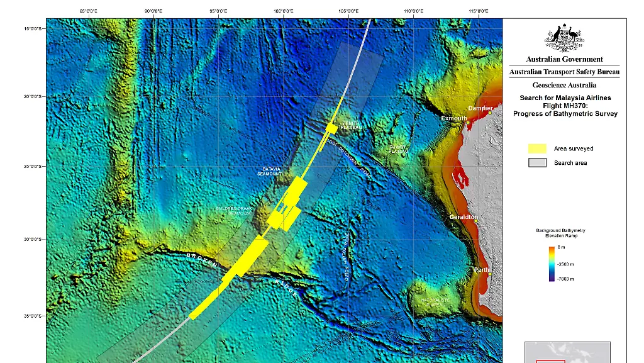Click the yellow Area surveyed legend box

536,148
